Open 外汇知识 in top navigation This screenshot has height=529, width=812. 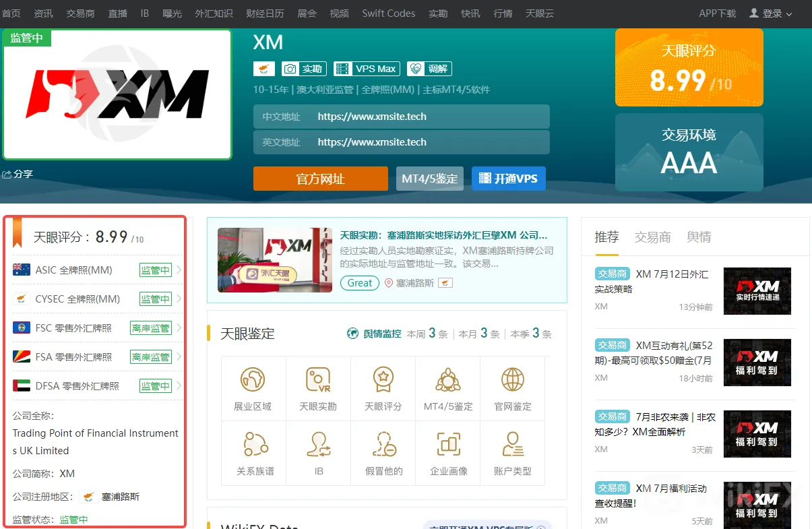214,13
